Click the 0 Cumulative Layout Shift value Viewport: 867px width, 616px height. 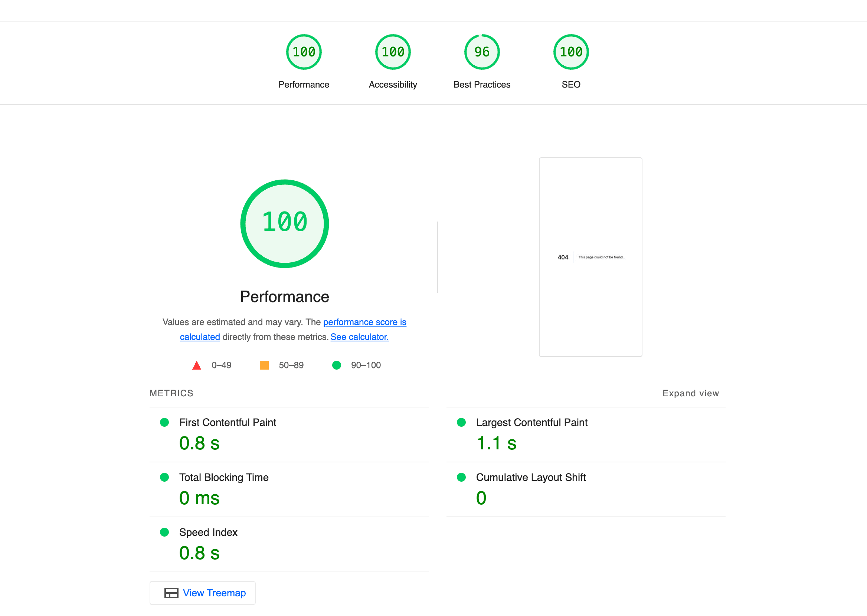pos(481,498)
